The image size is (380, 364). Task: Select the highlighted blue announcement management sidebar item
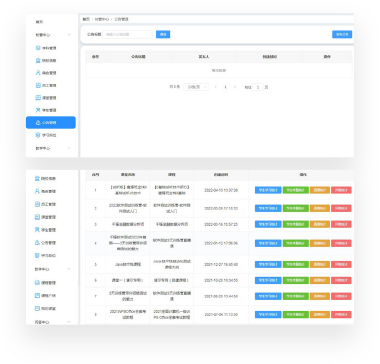pyautogui.click(x=51, y=122)
